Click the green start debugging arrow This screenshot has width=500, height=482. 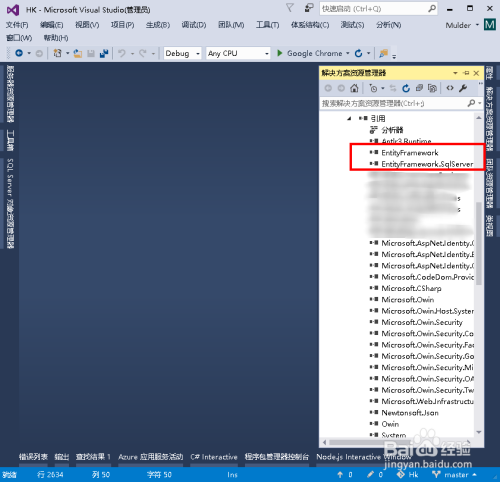coord(280,53)
